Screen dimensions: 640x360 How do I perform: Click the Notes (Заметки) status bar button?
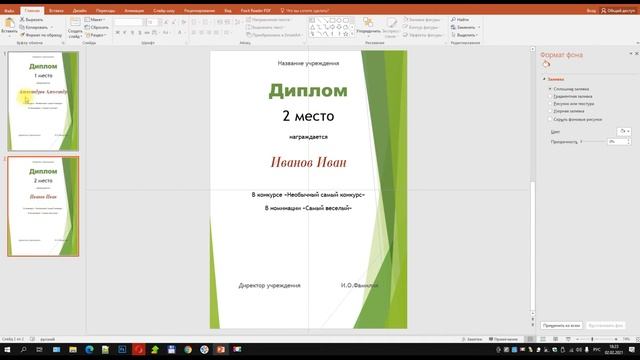pyautogui.click(x=472, y=339)
